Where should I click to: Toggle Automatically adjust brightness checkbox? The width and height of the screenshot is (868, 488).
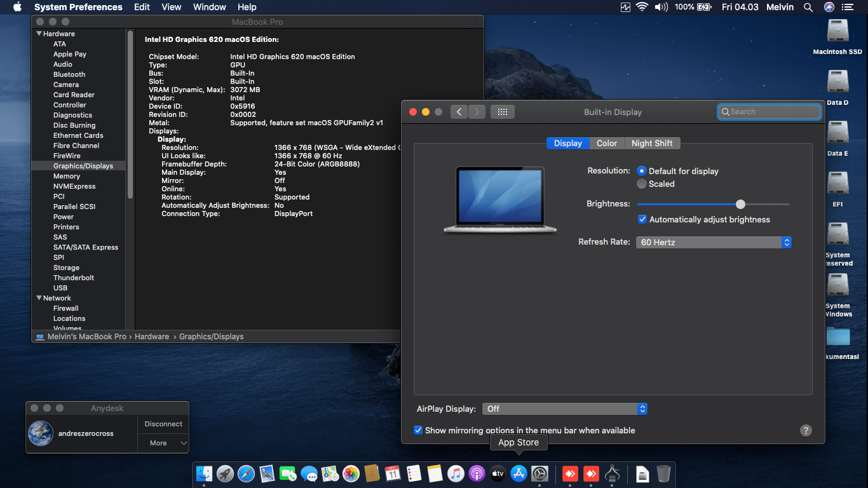[x=642, y=219]
